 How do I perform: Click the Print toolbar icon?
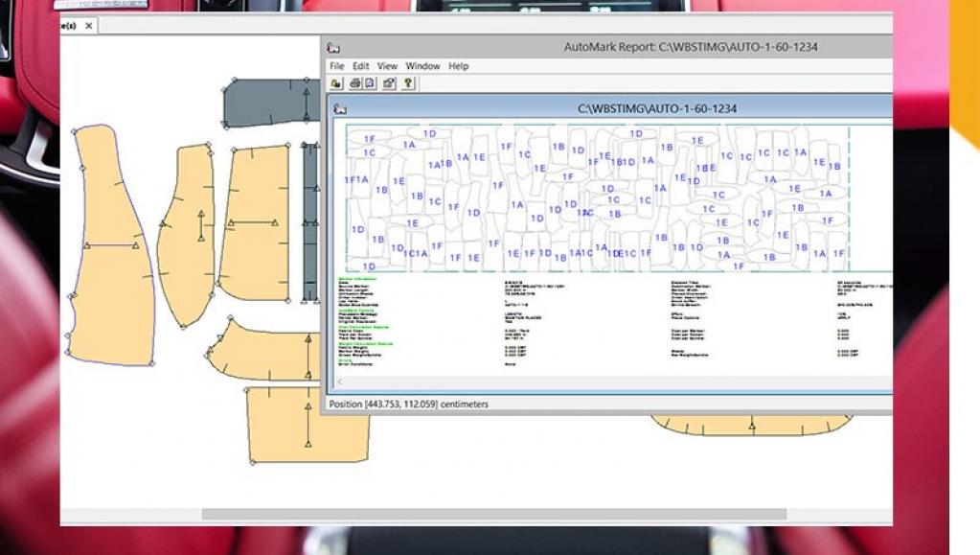click(354, 83)
